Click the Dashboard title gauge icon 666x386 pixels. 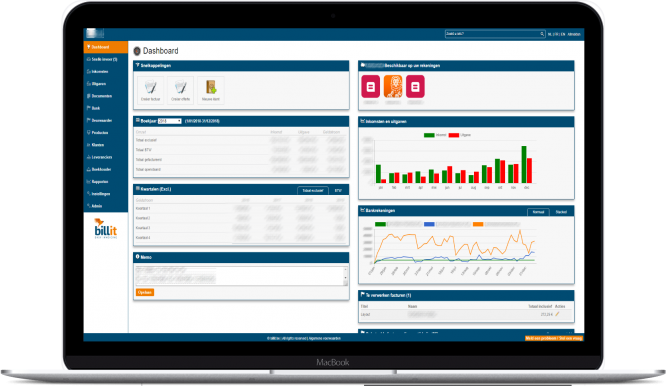137,51
